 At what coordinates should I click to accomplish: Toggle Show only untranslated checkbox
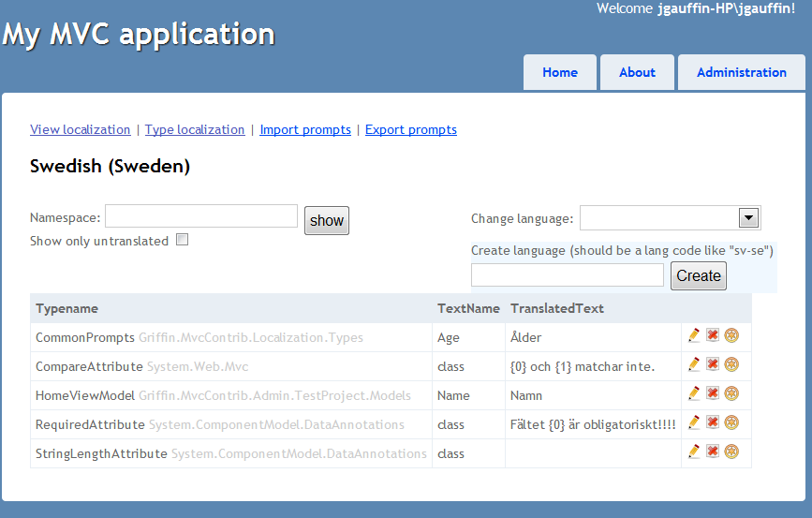(x=182, y=239)
